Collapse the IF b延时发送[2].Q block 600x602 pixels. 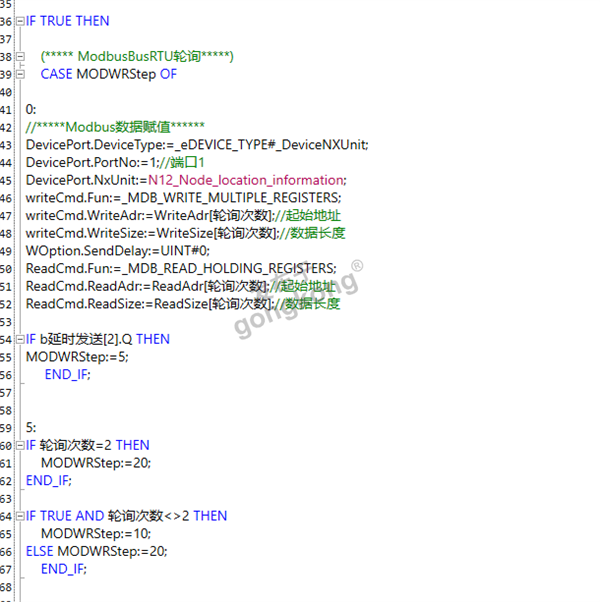pyautogui.click(x=20, y=339)
